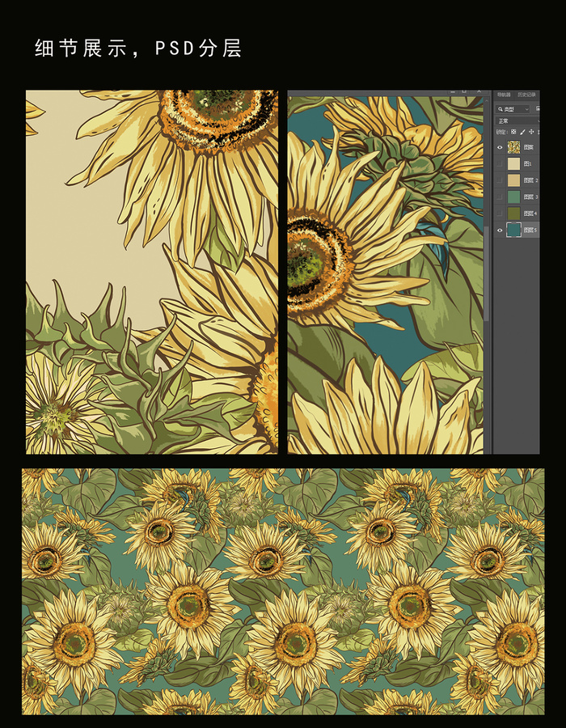Click the search magnifier icon in layer filter

click(501, 109)
